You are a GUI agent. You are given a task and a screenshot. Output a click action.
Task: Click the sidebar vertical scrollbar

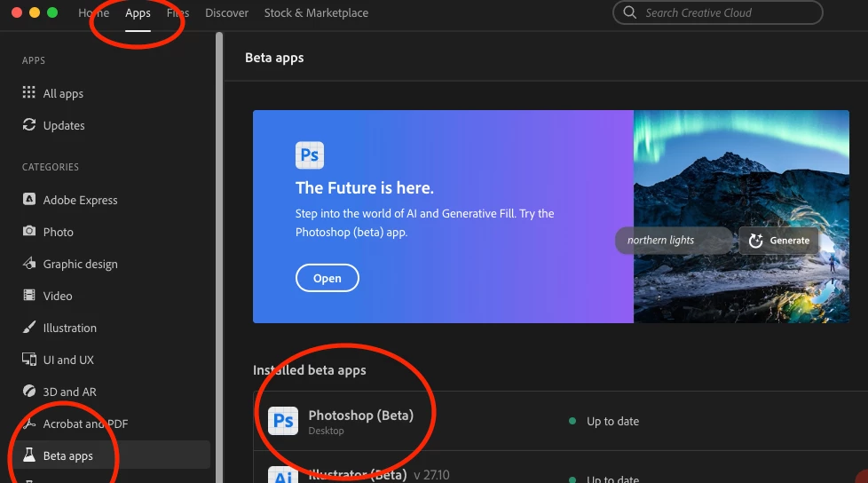tap(219, 257)
